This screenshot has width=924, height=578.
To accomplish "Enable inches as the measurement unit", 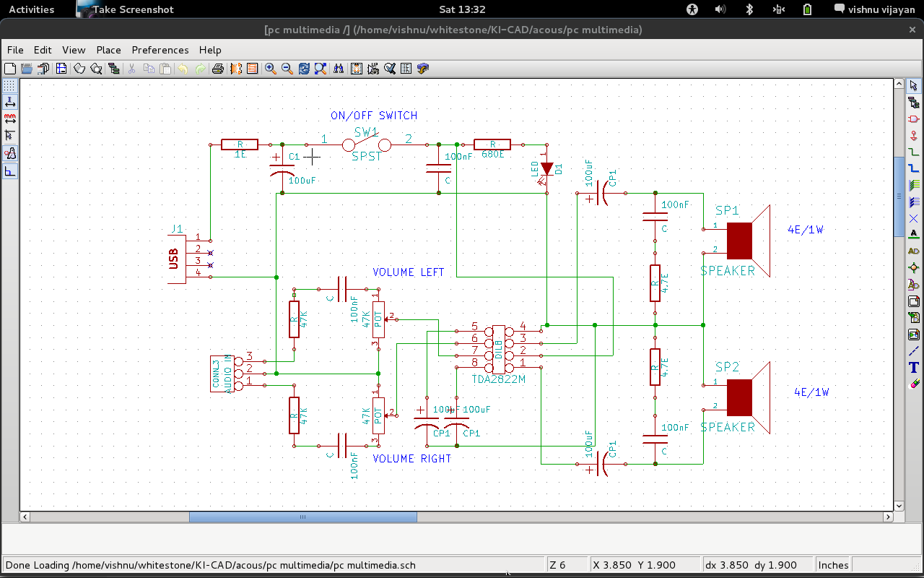I will (x=9, y=100).
